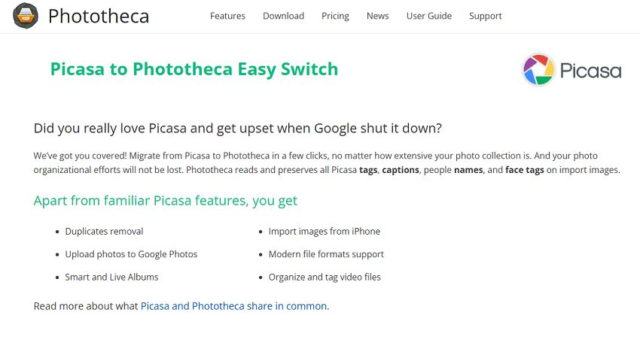Open the Pricing nav item
Image resolution: width=640 pixels, height=364 pixels.
coord(335,16)
